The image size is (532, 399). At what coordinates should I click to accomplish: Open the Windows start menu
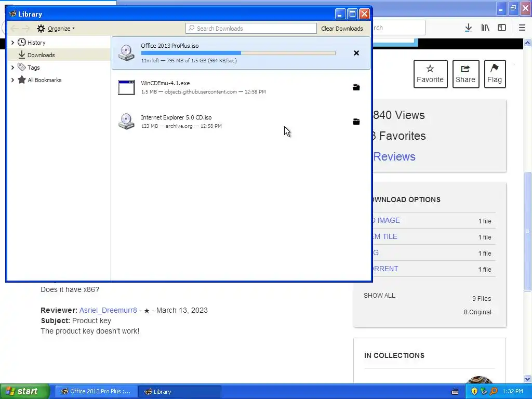pyautogui.click(x=25, y=391)
